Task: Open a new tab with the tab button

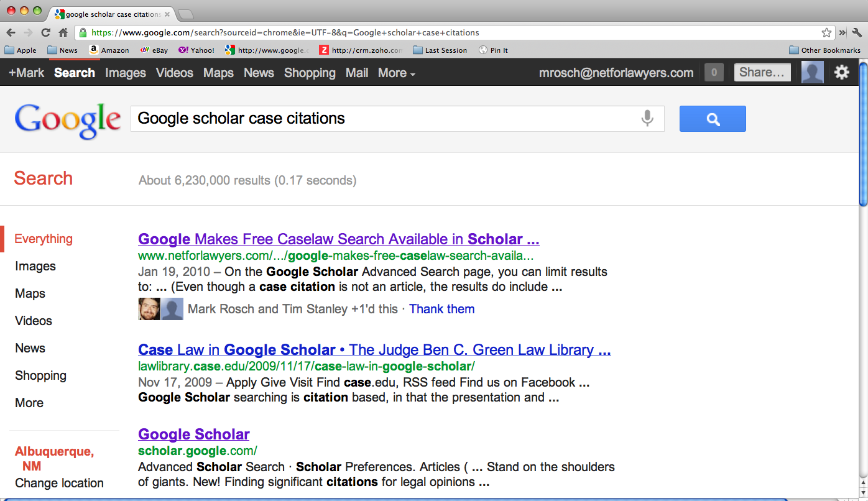Action: 185,14
